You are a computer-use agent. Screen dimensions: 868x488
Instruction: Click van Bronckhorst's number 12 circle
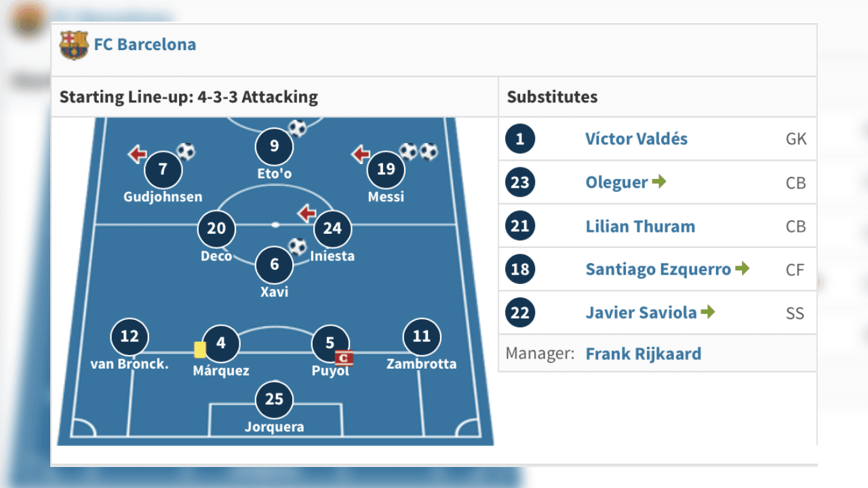(x=130, y=336)
